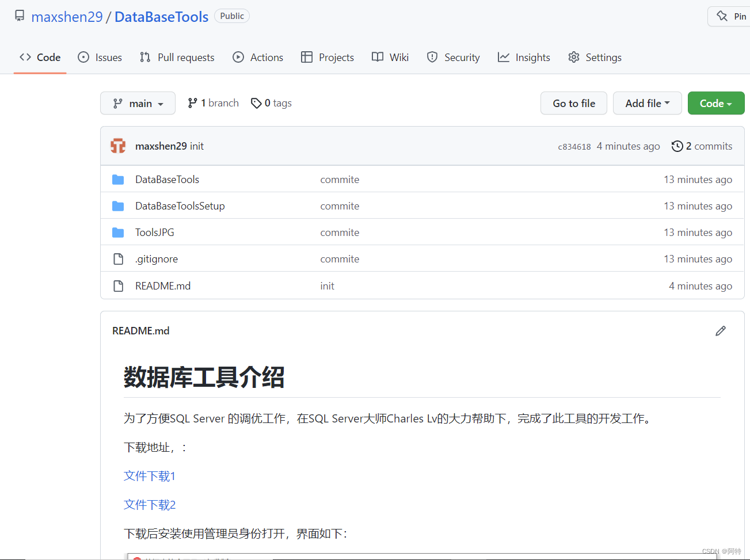Switch to the Projects tab

click(x=328, y=57)
